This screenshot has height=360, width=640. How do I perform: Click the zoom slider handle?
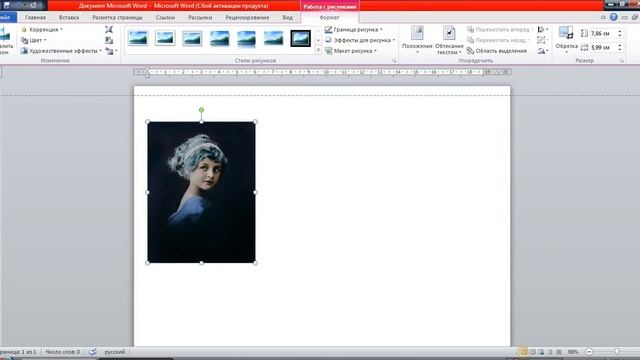tap(617, 351)
